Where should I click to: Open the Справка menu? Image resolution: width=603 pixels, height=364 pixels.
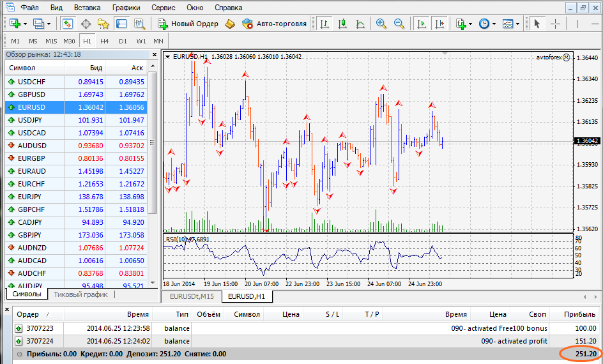[x=229, y=8]
